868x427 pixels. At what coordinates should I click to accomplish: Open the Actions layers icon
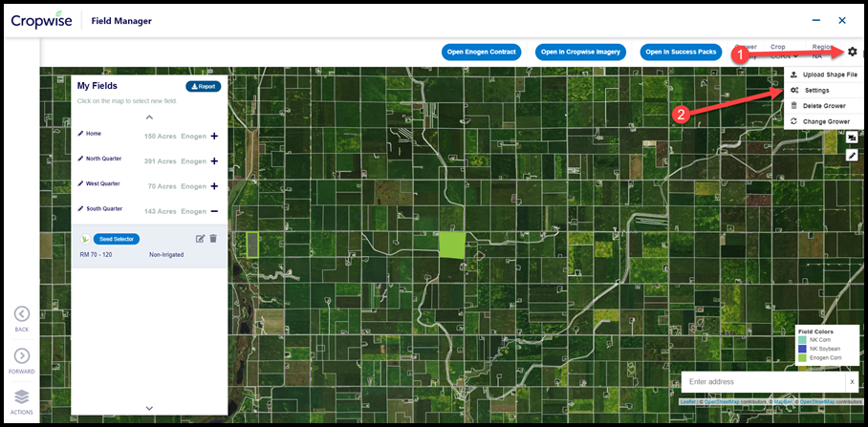(22, 397)
